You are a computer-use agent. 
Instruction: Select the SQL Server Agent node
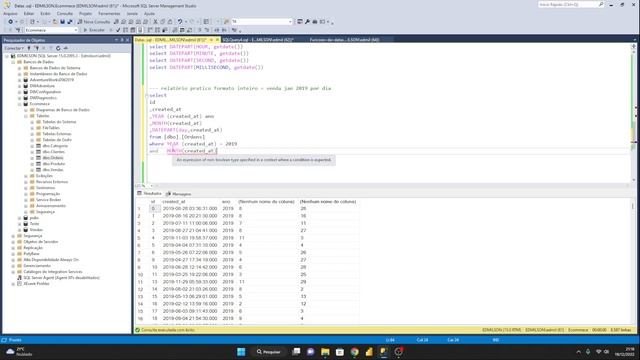pos(61,278)
